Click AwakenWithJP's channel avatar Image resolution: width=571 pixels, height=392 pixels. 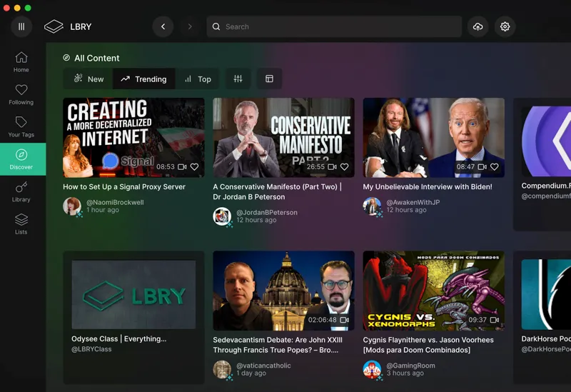[x=372, y=206]
